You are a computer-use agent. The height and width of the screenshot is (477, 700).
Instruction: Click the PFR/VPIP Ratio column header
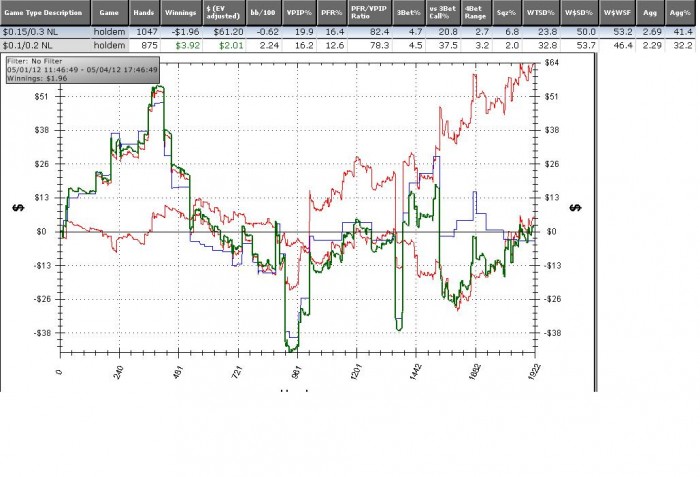(x=370, y=13)
